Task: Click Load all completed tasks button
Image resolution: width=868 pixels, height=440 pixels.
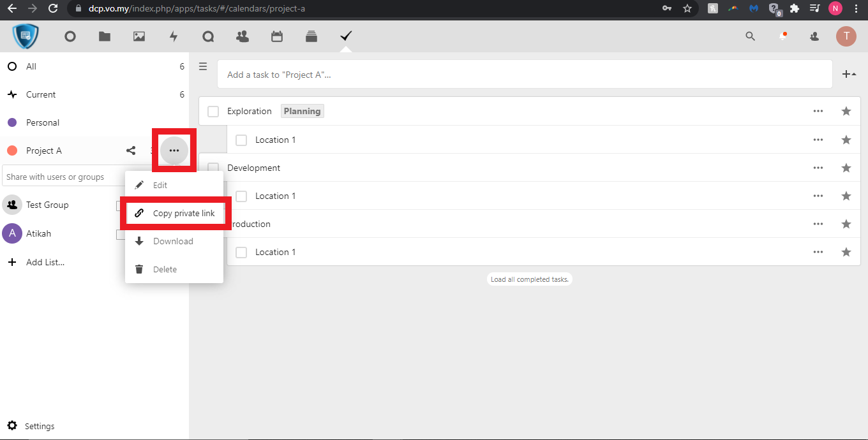Action: (x=529, y=279)
